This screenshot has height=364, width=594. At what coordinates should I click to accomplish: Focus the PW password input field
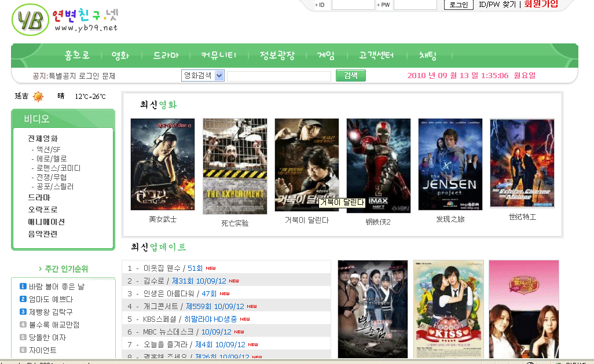[x=416, y=5]
